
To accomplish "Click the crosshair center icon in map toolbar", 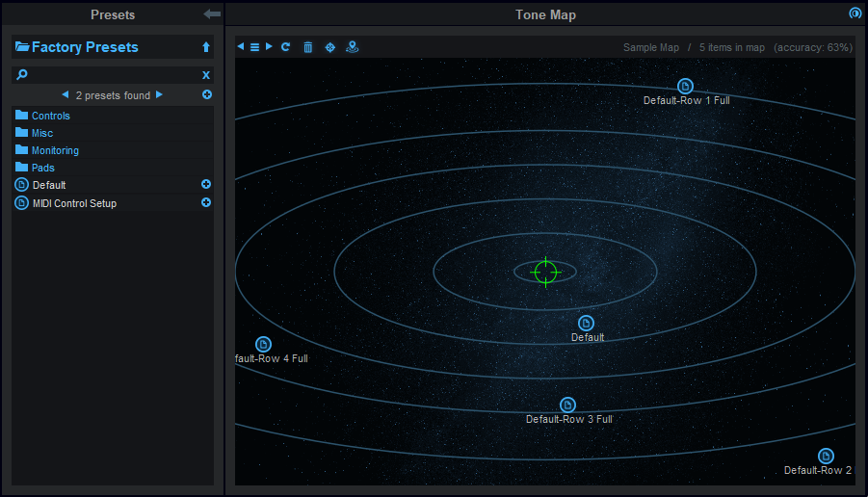I will click(330, 47).
